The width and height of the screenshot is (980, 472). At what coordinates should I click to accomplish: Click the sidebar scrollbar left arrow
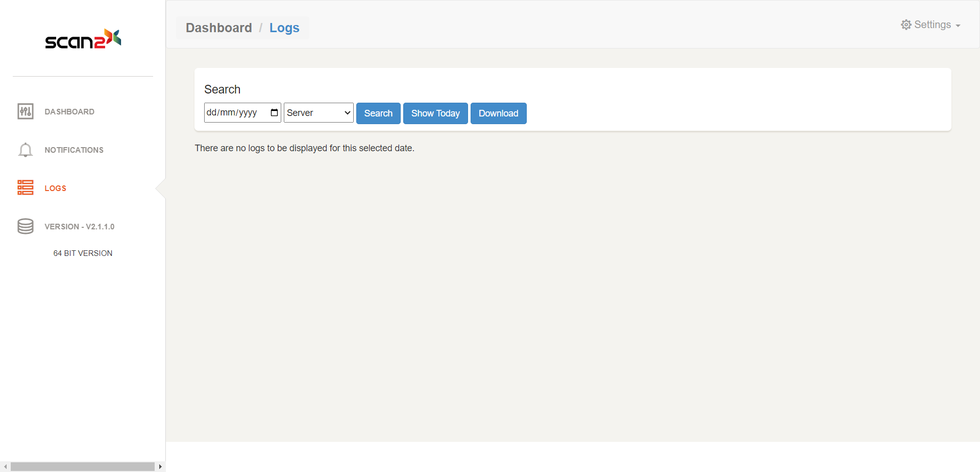click(5, 466)
